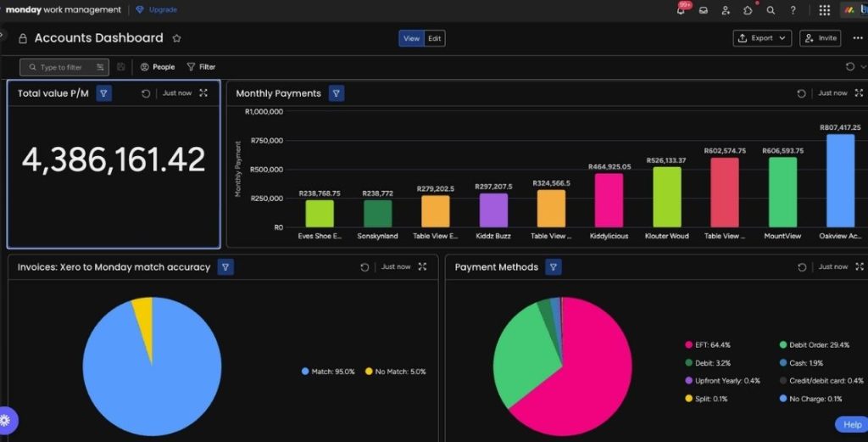Switch dashboard to View mode

coord(411,38)
